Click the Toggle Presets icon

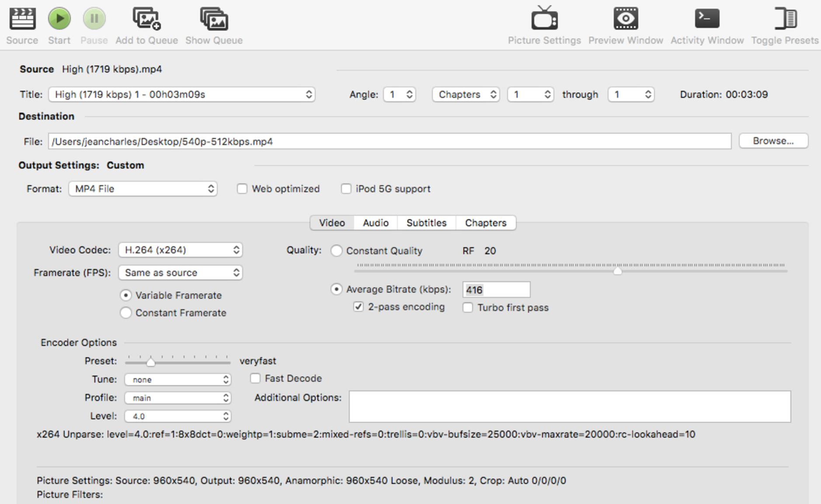click(x=785, y=19)
